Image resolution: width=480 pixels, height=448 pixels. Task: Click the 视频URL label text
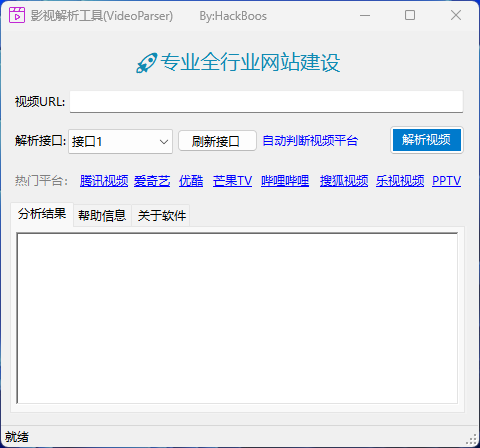coord(40,102)
